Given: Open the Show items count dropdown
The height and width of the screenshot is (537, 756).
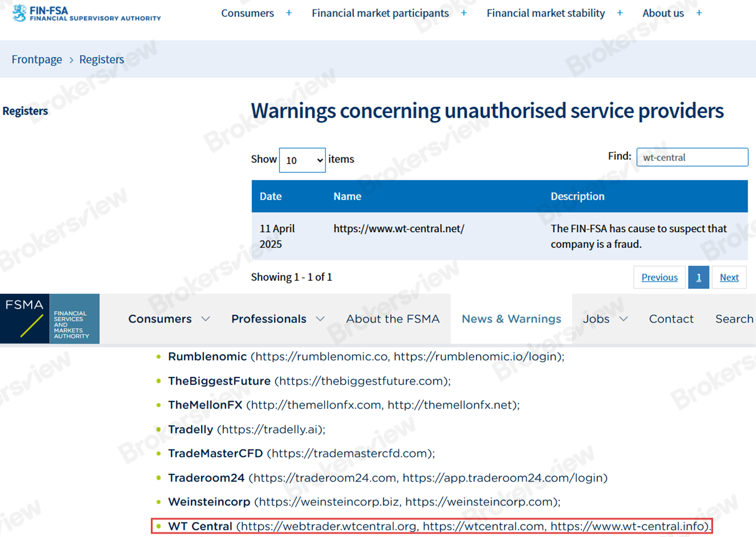Looking at the screenshot, I should click(x=302, y=160).
